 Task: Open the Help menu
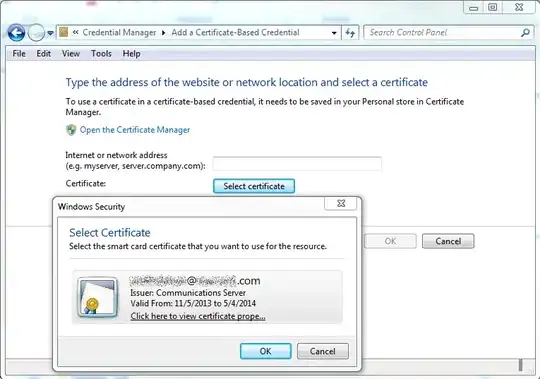(132, 54)
